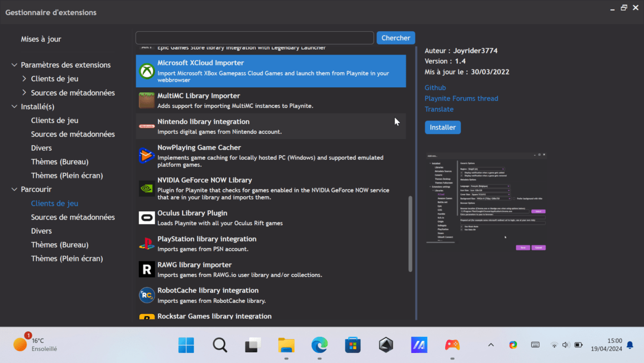Select Clients de jeu under Installé(s)
644x363 pixels.
click(x=54, y=121)
